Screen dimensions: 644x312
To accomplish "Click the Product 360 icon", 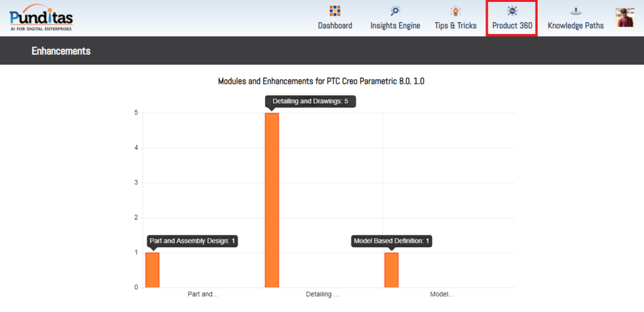I will (x=512, y=11).
